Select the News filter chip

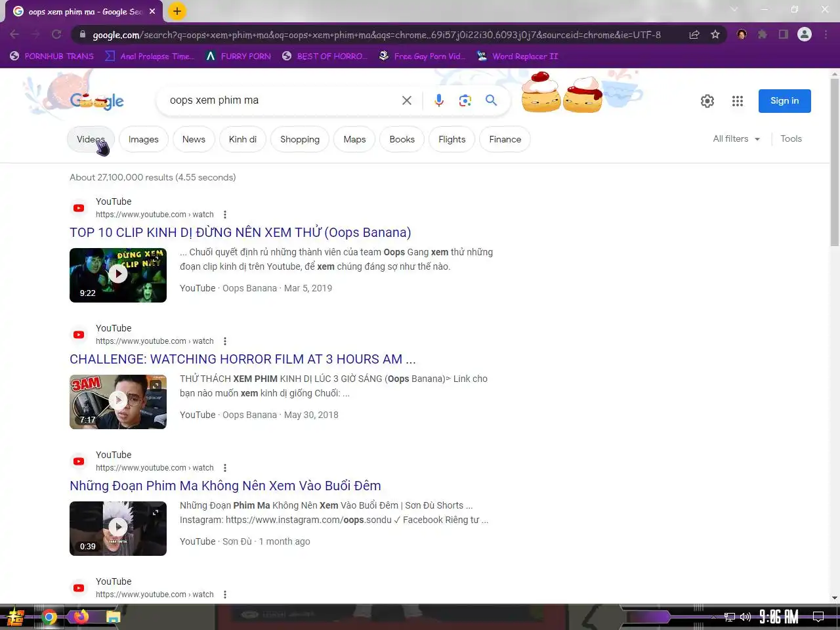(x=194, y=139)
